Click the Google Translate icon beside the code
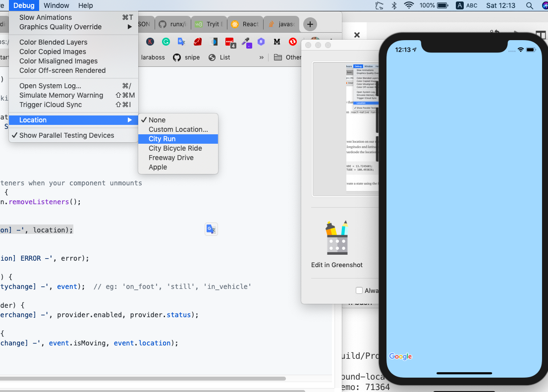Image resolution: width=548 pixels, height=392 pixels. click(211, 229)
